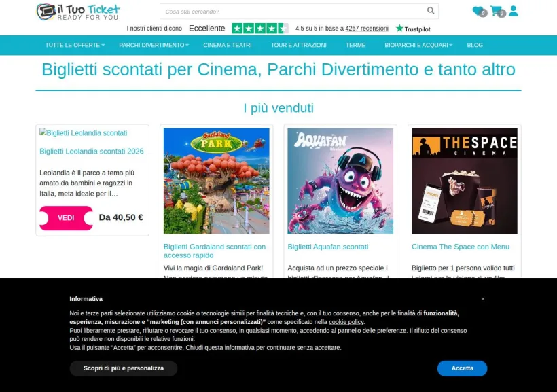Click the 'cookie policy' link
The height and width of the screenshot is (392, 557).
346,322
